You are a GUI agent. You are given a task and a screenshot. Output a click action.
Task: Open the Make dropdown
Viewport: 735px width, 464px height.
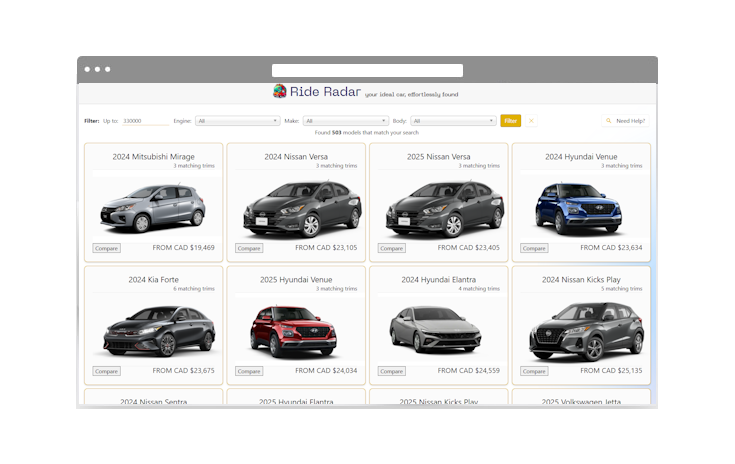tap(345, 121)
